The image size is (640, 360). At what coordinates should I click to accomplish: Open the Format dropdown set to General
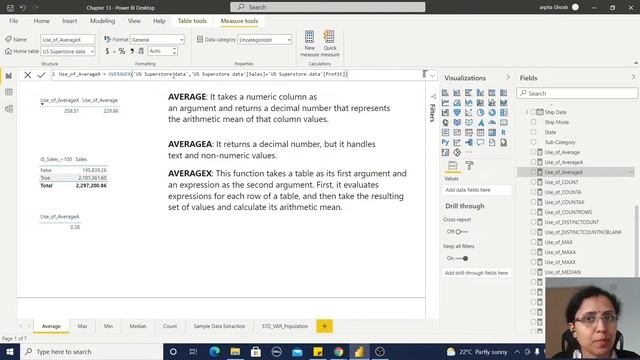(x=157, y=40)
